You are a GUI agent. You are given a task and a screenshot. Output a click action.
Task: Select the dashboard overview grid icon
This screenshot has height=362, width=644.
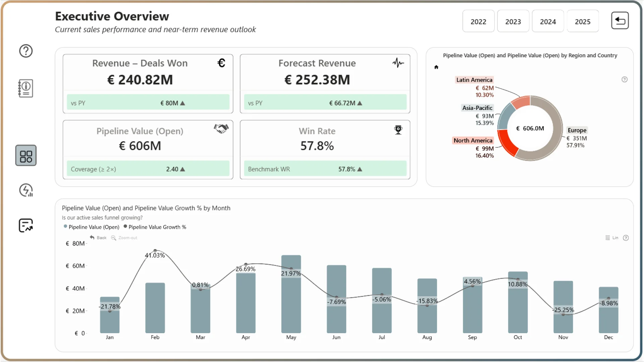tap(26, 156)
